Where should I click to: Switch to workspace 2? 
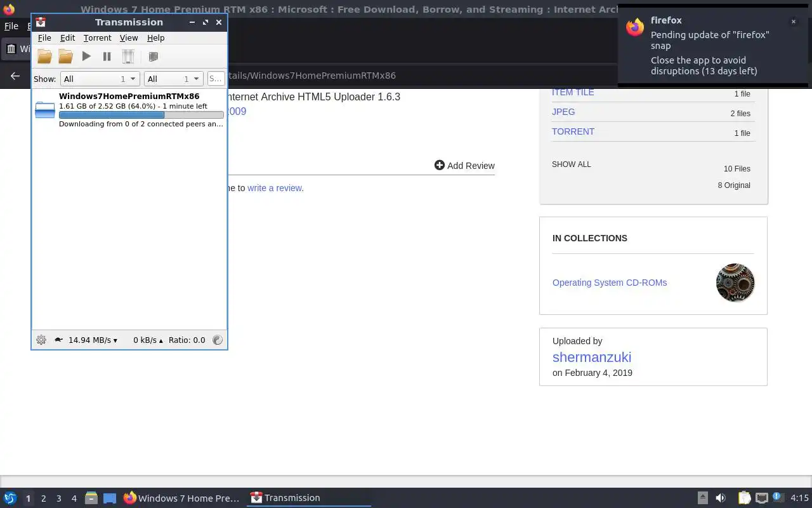click(x=43, y=498)
